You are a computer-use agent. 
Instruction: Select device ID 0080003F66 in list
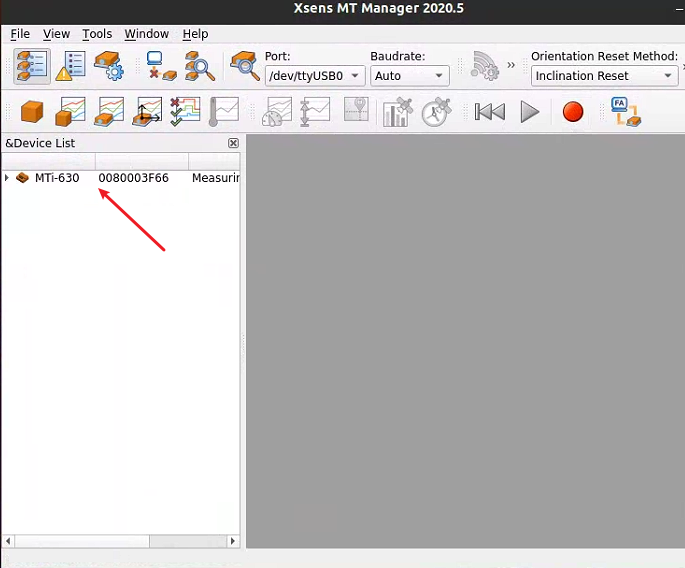coord(133,178)
